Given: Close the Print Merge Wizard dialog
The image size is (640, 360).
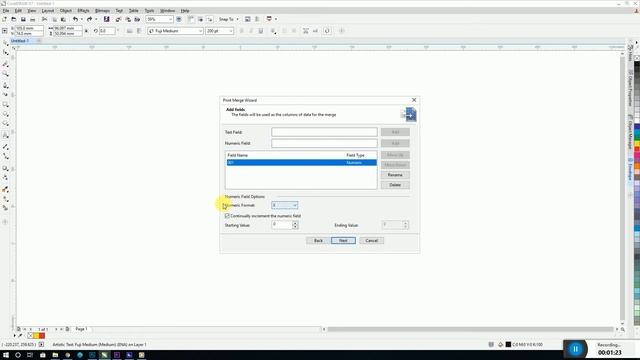Looking at the screenshot, I should tap(414, 100).
